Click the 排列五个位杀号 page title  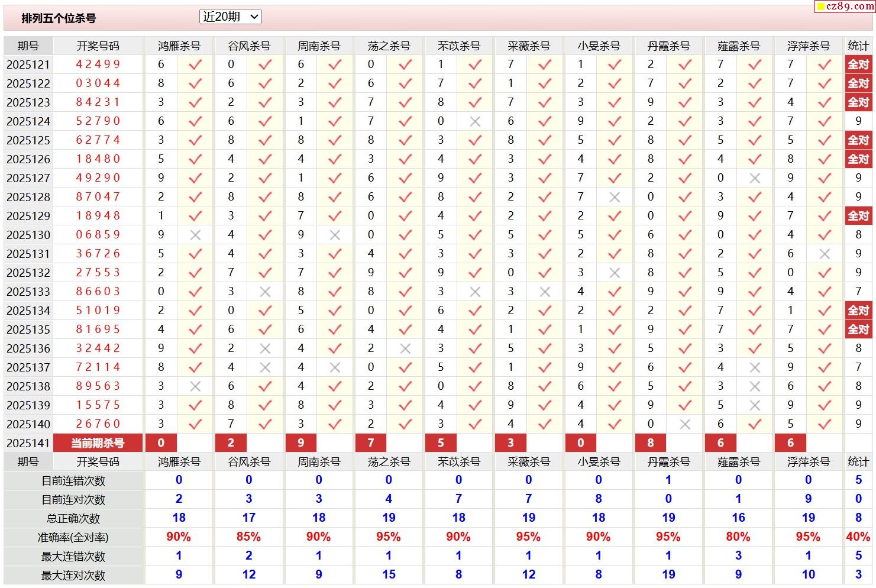pos(59,18)
